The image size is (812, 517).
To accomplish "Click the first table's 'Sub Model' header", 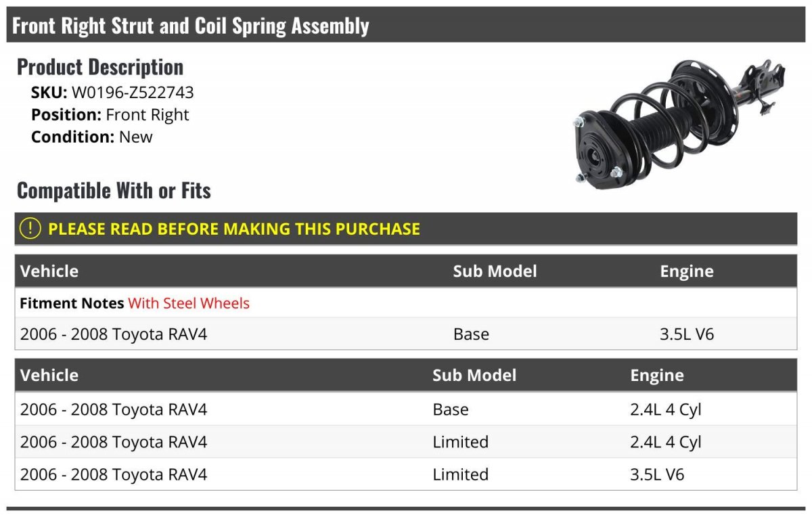I will (495, 271).
